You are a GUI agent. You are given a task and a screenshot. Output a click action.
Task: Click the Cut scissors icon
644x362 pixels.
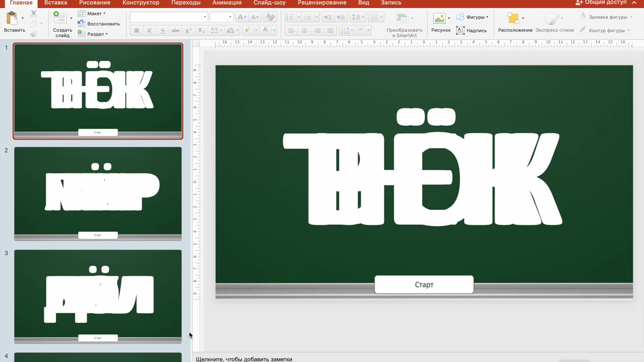(x=34, y=14)
